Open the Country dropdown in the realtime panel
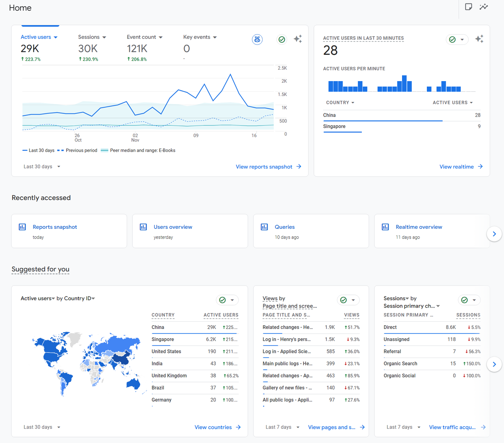Image resolution: width=504 pixels, height=443 pixels. 340,102
